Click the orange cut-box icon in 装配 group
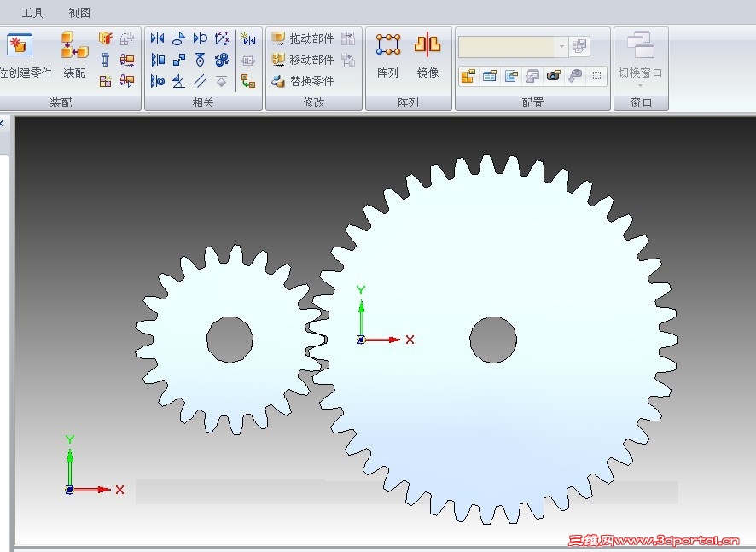Image resolution: width=756 pixels, height=552 pixels. click(x=106, y=38)
